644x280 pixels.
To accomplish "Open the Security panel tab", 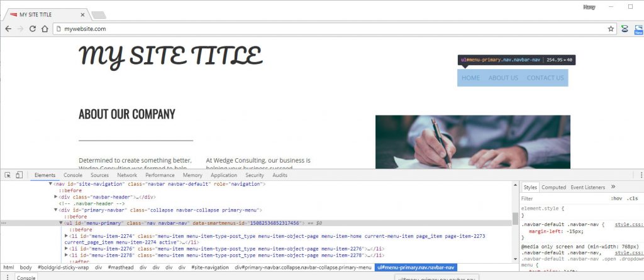I will [255, 175].
